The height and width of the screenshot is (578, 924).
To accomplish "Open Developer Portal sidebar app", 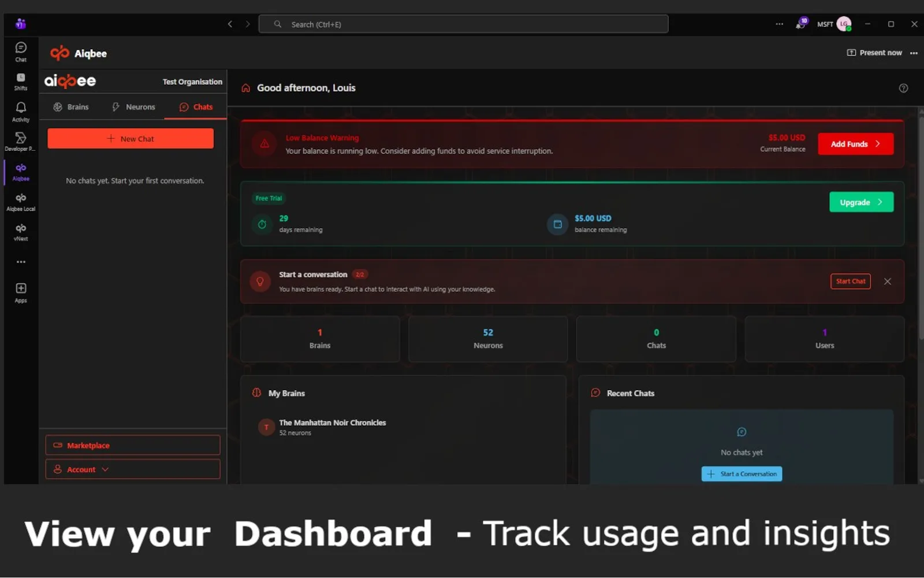I will pyautogui.click(x=21, y=142).
